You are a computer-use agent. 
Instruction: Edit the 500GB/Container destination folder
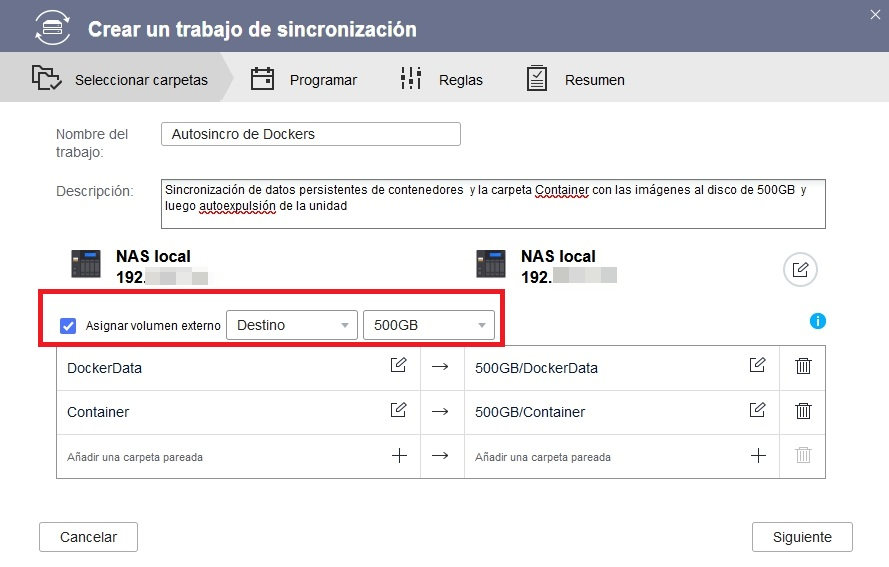(x=758, y=410)
